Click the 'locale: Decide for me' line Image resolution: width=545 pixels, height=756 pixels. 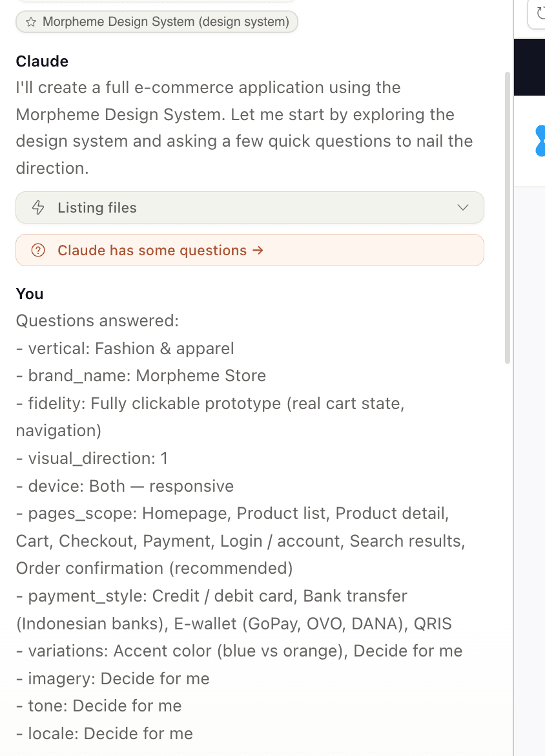pos(104,733)
